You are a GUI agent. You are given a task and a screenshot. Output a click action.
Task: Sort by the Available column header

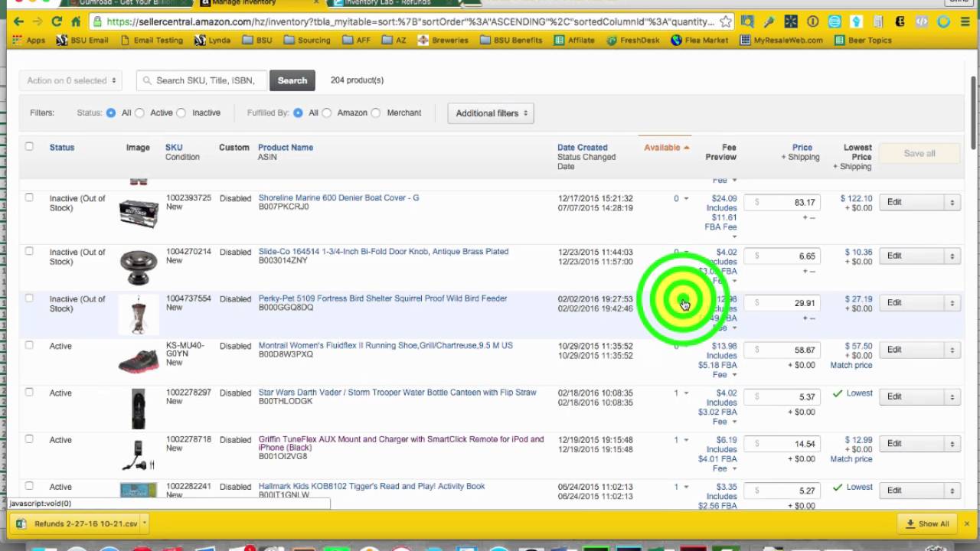pos(666,148)
